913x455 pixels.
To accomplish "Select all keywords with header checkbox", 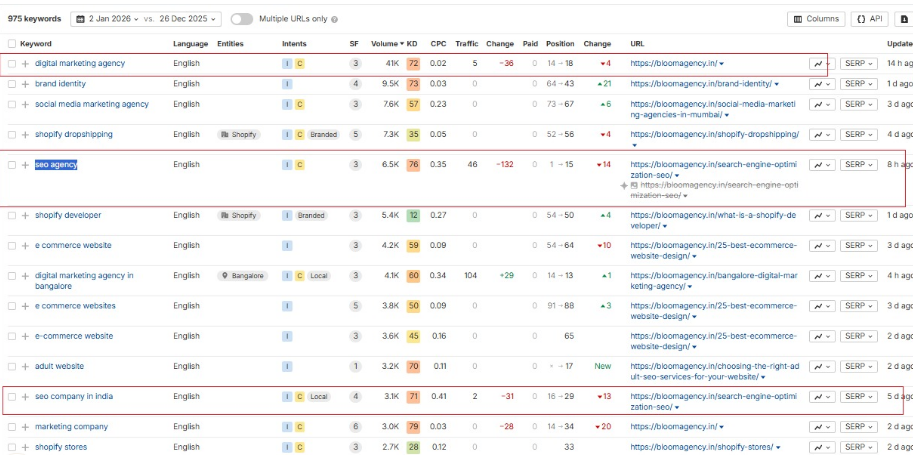I will (x=12, y=44).
